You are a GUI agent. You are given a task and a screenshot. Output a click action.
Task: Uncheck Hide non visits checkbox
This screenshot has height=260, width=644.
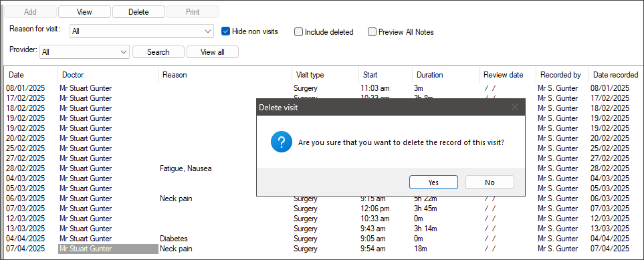click(225, 31)
